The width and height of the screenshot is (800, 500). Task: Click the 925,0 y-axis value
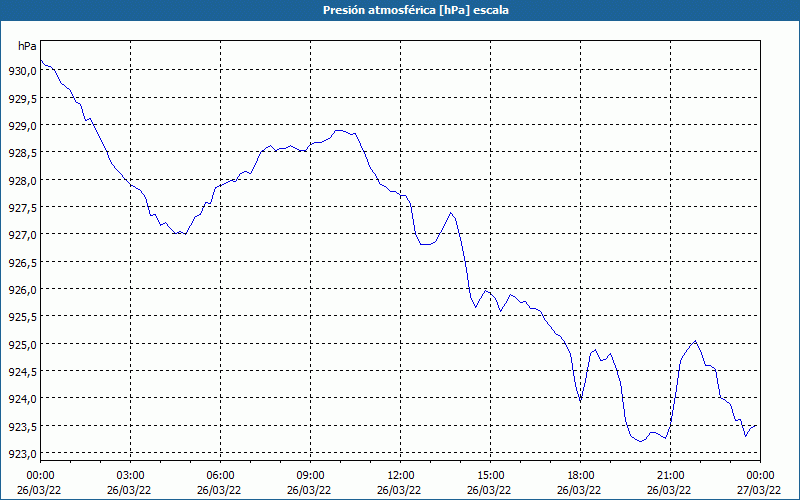coord(22,344)
